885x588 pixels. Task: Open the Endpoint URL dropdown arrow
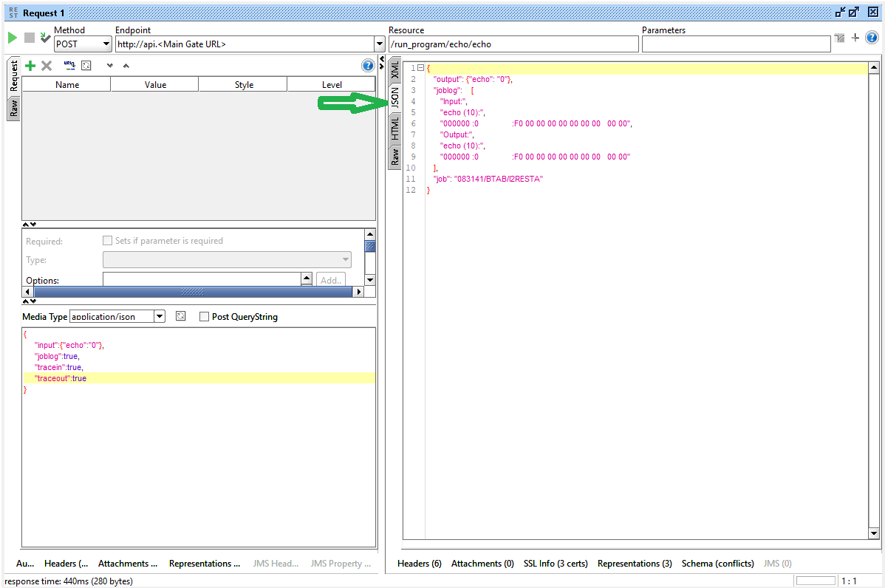(380, 44)
